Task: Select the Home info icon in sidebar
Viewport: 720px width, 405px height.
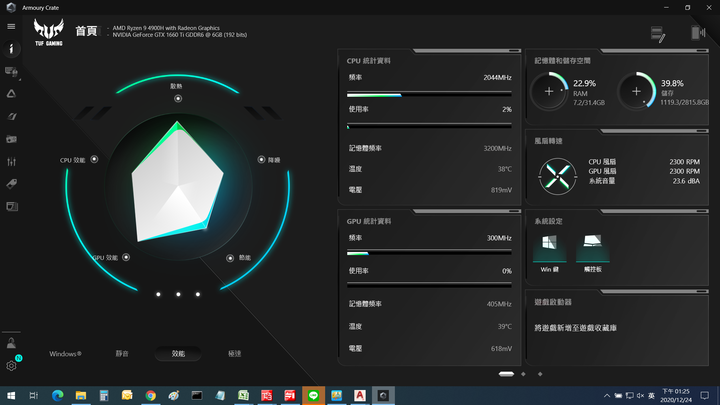Action: click(11, 49)
